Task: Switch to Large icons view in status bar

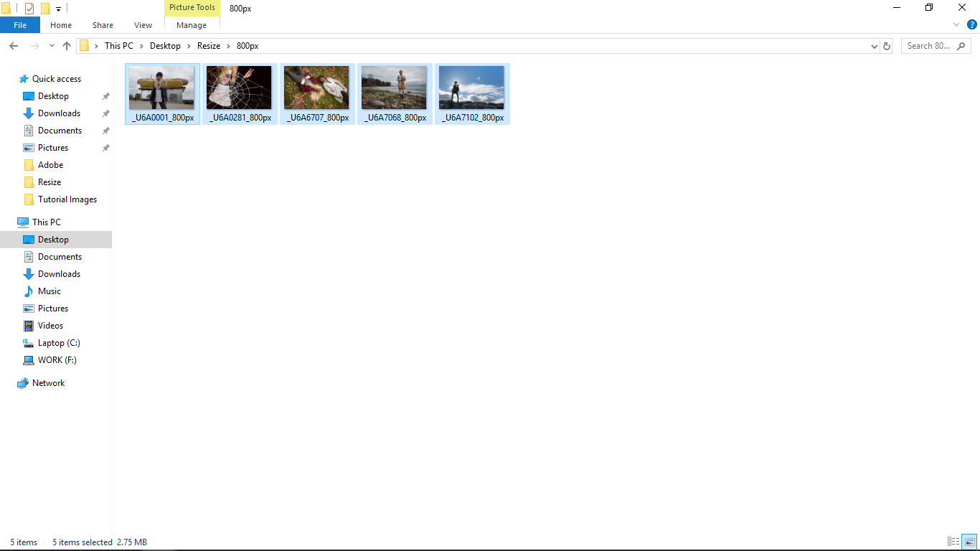Action: 969,542
